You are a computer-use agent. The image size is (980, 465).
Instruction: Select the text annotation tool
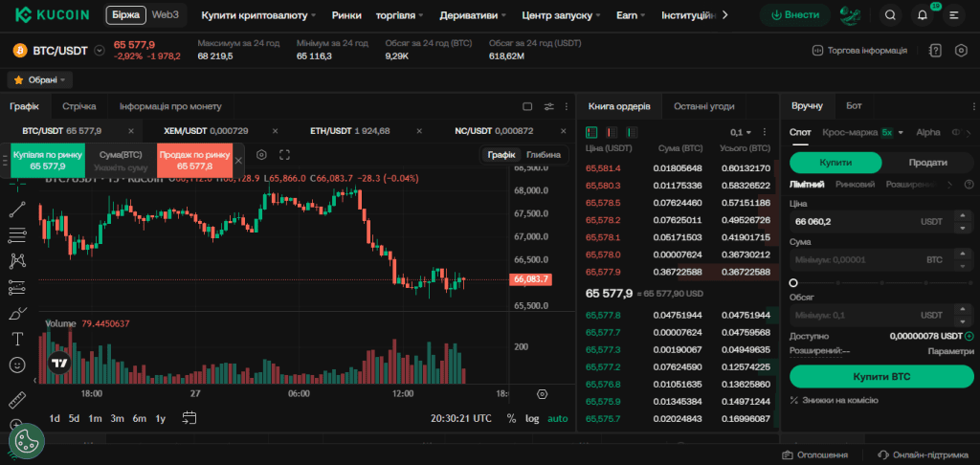pyautogui.click(x=17, y=340)
